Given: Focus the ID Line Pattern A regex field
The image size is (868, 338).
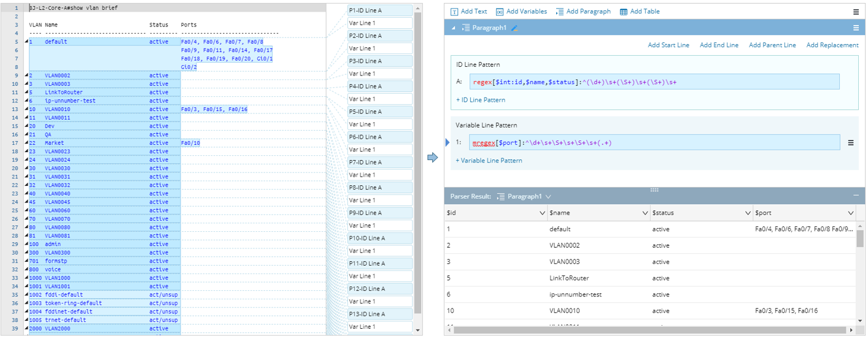Looking at the screenshot, I should point(654,82).
